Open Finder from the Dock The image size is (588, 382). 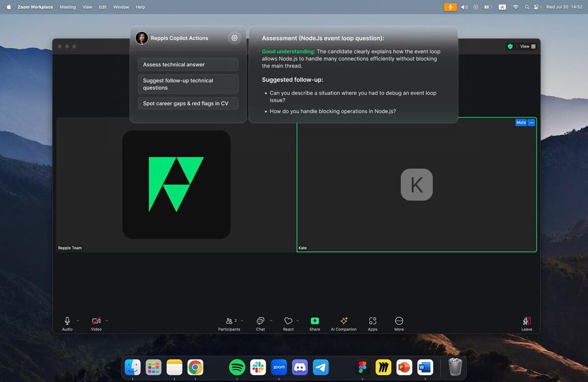(x=133, y=367)
